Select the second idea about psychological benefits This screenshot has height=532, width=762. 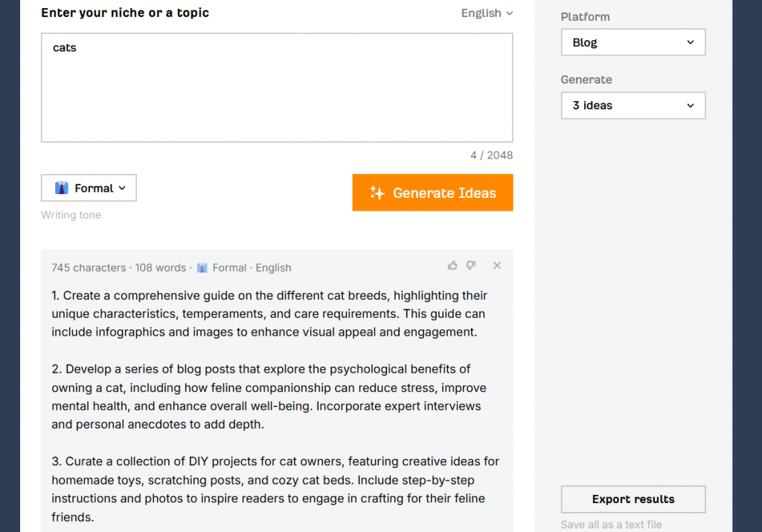(266, 397)
